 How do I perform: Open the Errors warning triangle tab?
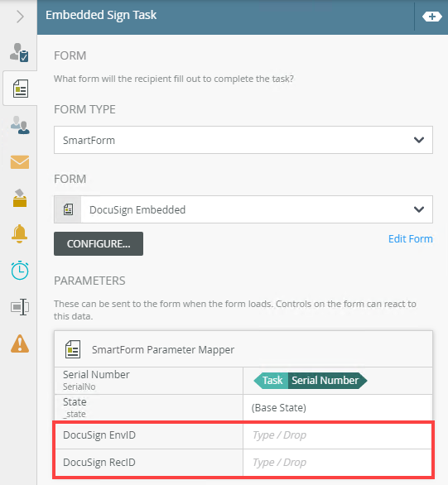[20, 343]
